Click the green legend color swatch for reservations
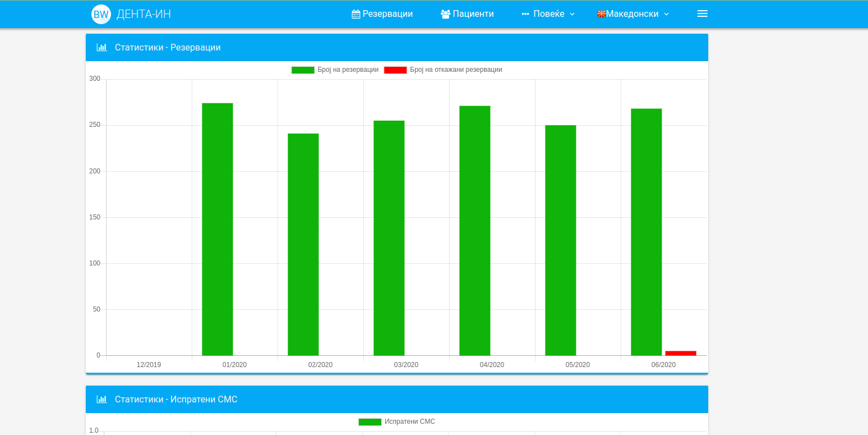Screen dimensions: 868x435 click(x=303, y=70)
